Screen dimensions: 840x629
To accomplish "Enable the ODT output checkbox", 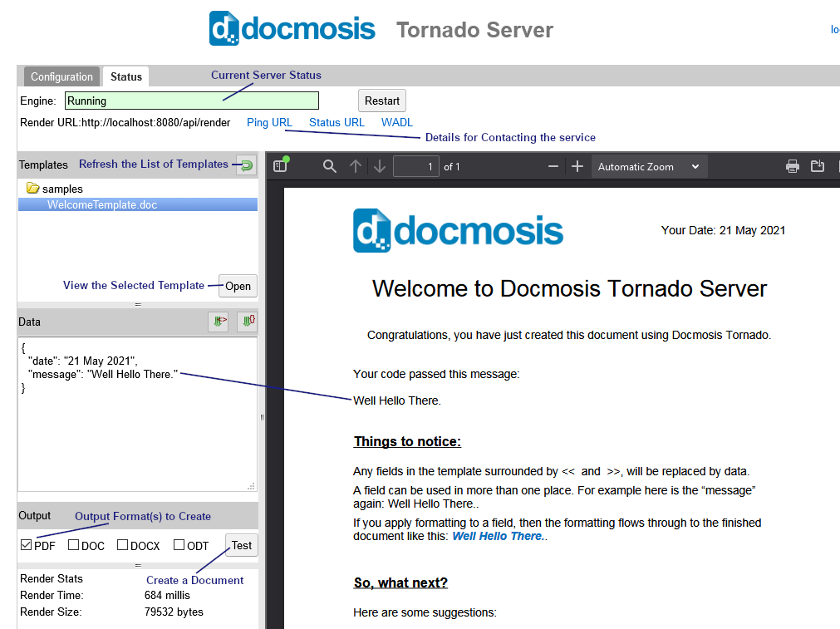I will click(x=179, y=545).
